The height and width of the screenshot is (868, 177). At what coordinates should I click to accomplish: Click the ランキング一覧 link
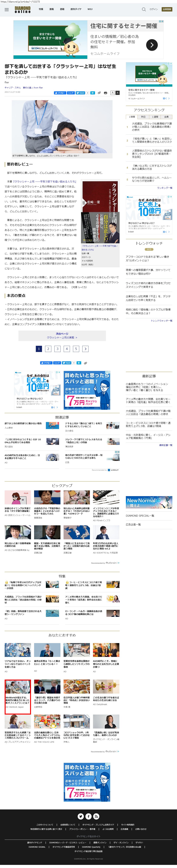coord(165,188)
